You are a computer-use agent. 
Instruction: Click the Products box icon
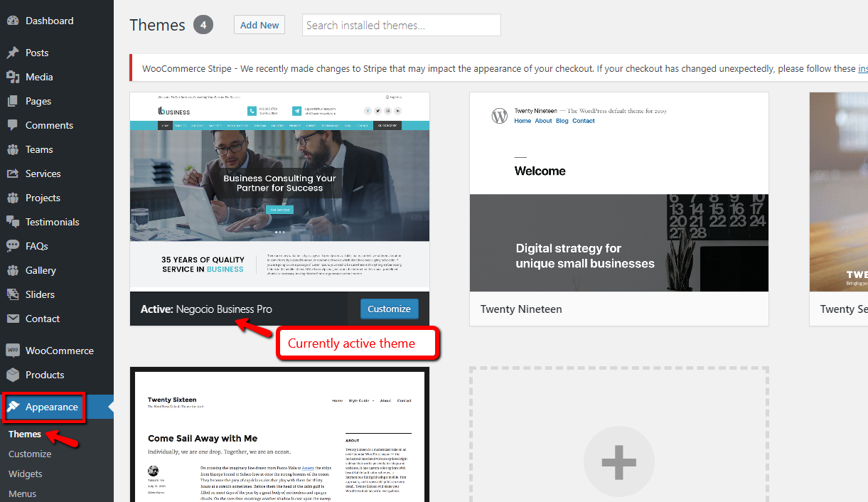13,375
